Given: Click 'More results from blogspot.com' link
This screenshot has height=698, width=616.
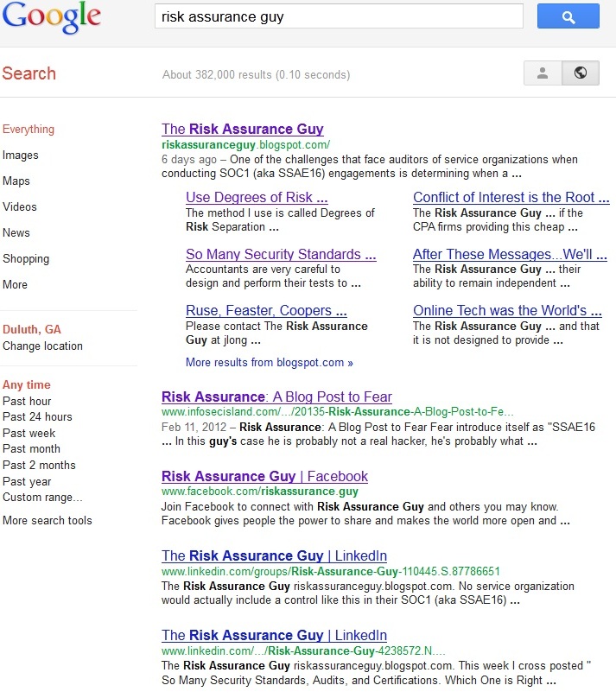Looking at the screenshot, I should click(270, 362).
